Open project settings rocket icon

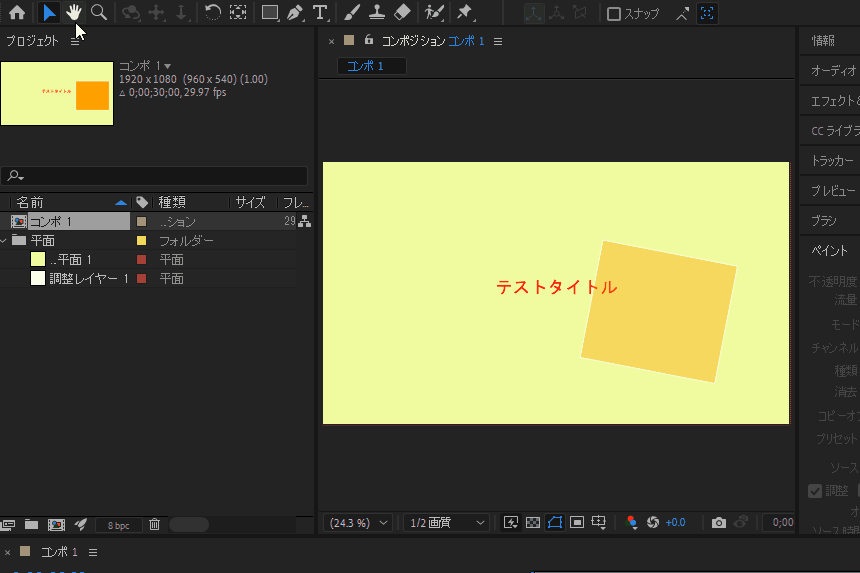pyautogui.click(x=81, y=525)
